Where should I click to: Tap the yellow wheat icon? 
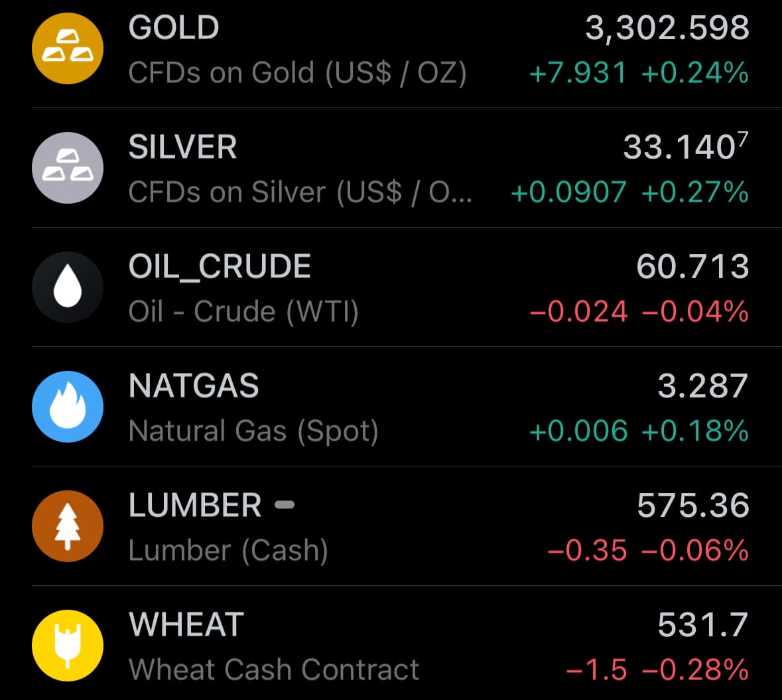coord(68,645)
